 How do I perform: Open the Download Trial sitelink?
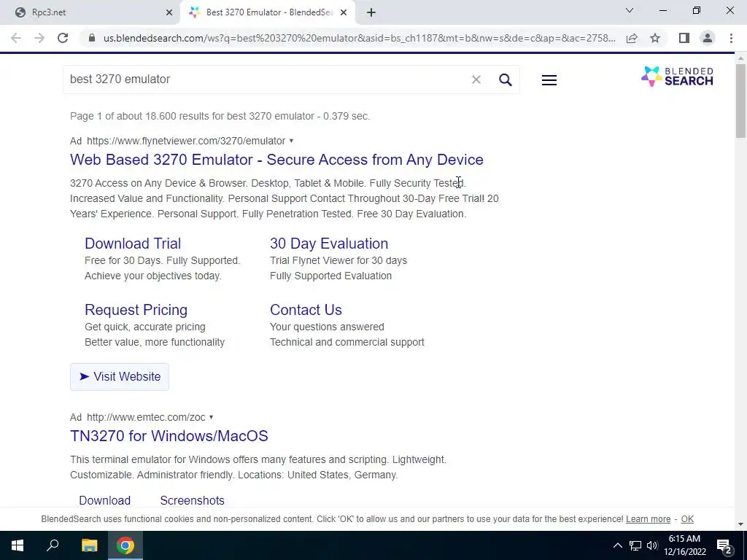(x=133, y=244)
